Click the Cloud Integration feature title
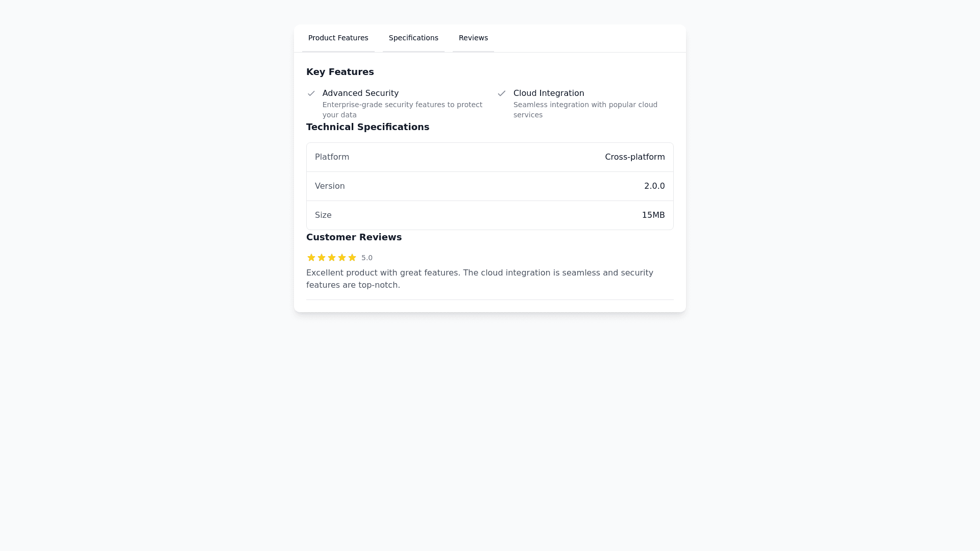980x551 pixels. click(549, 93)
